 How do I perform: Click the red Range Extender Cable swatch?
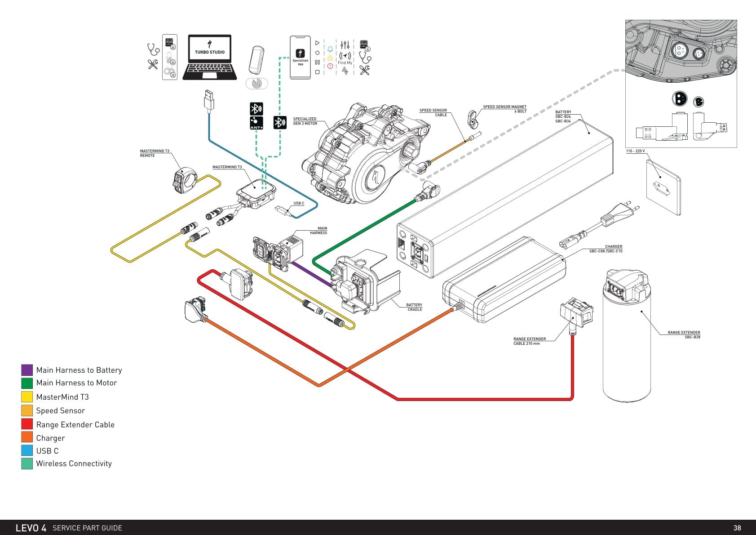[x=27, y=424]
